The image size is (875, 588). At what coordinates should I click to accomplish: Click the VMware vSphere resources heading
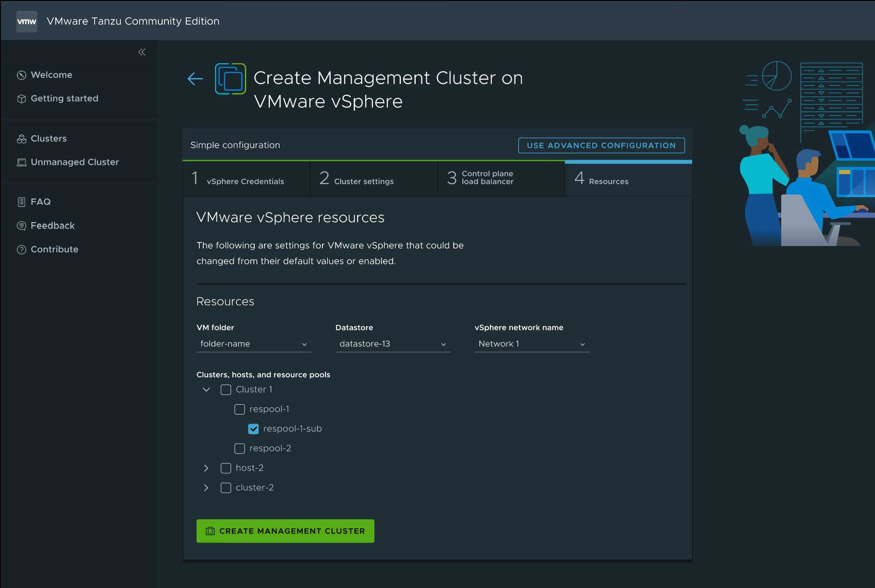coord(290,218)
